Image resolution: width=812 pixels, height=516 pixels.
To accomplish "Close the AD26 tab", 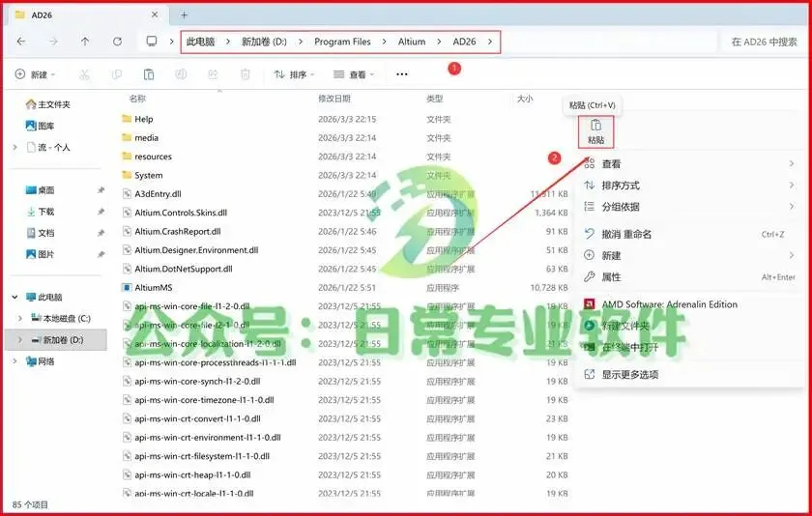I will (155, 15).
